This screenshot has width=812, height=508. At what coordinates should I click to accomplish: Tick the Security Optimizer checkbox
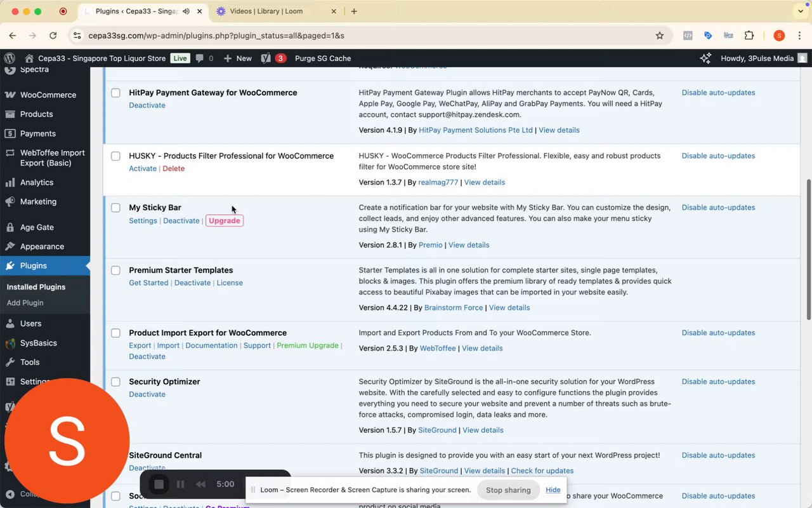click(115, 382)
